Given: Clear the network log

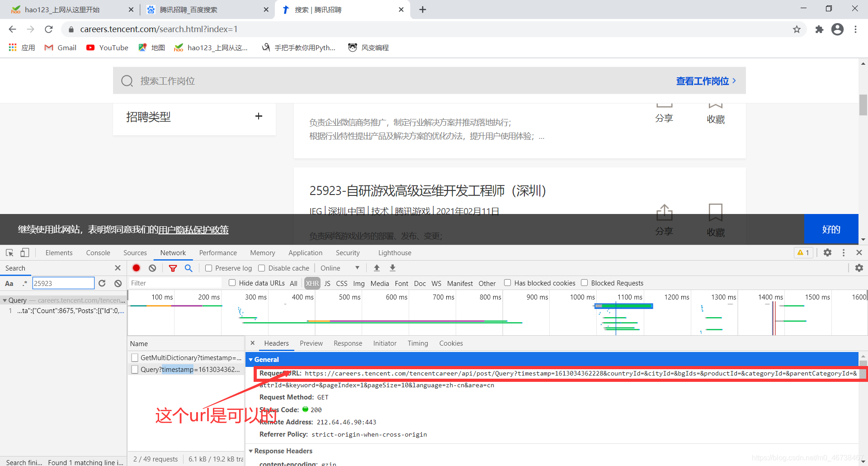Looking at the screenshot, I should pyautogui.click(x=152, y=268).
